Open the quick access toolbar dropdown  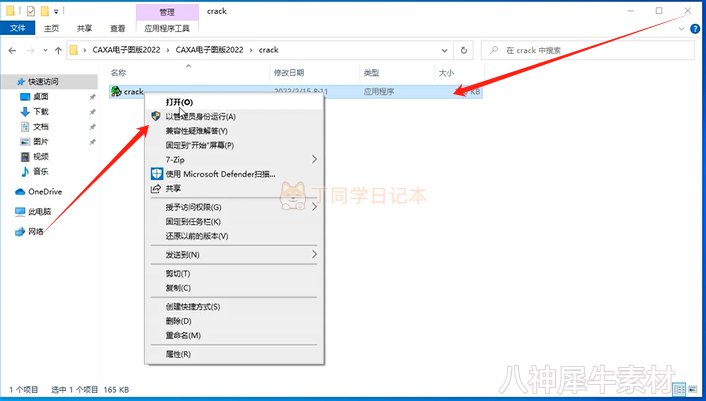[56, 11]
